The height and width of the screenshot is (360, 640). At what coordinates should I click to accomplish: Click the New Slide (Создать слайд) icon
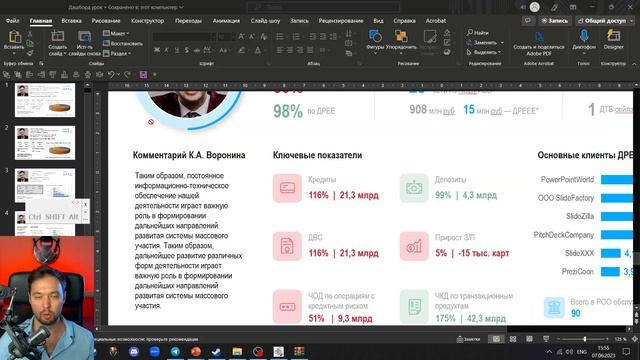[58, 37]
